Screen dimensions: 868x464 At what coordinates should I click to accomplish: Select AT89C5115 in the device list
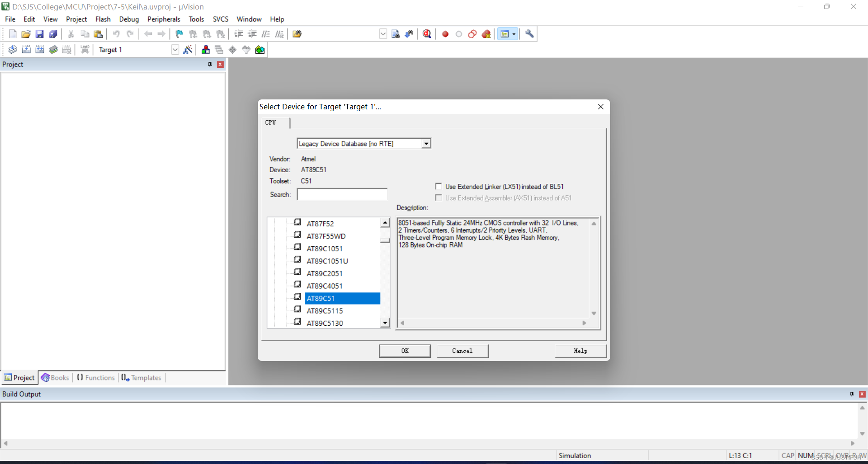[x=325, y=311]
